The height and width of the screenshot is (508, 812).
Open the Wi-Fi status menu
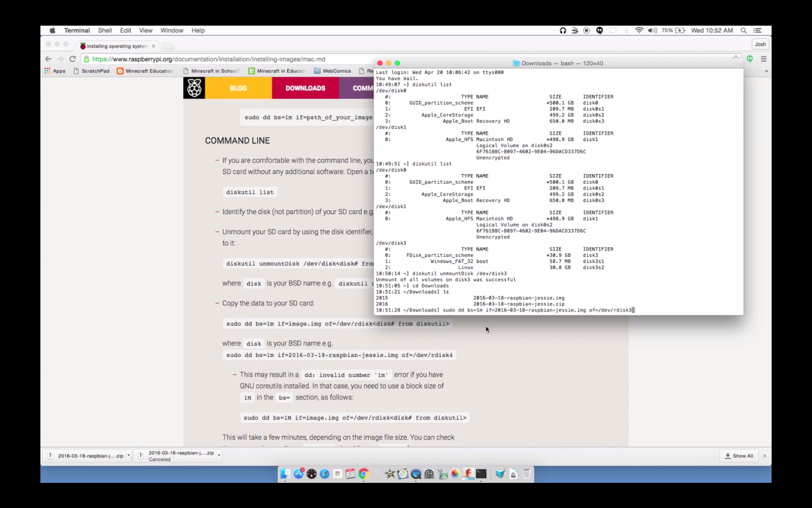pos(639,30)
